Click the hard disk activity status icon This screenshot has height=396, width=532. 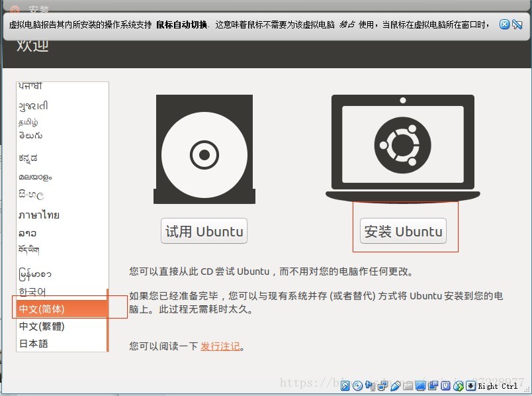(x=345, y=385)
